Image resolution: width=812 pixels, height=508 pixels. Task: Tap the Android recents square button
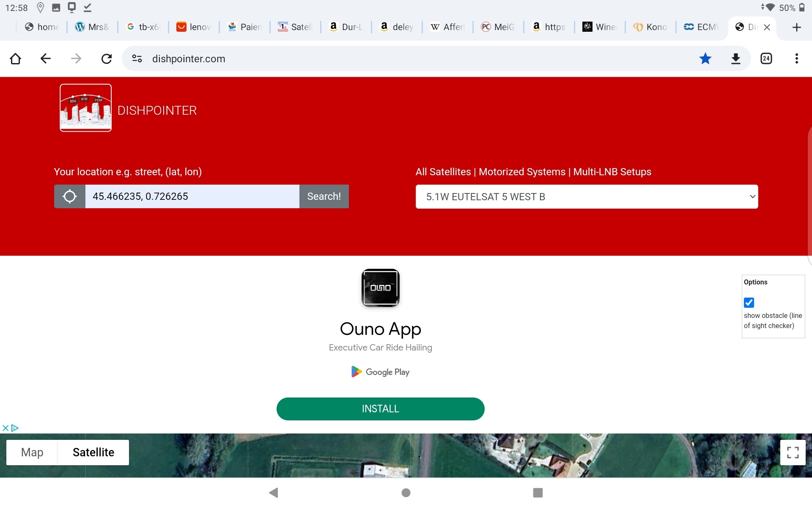tap(538, 492)
